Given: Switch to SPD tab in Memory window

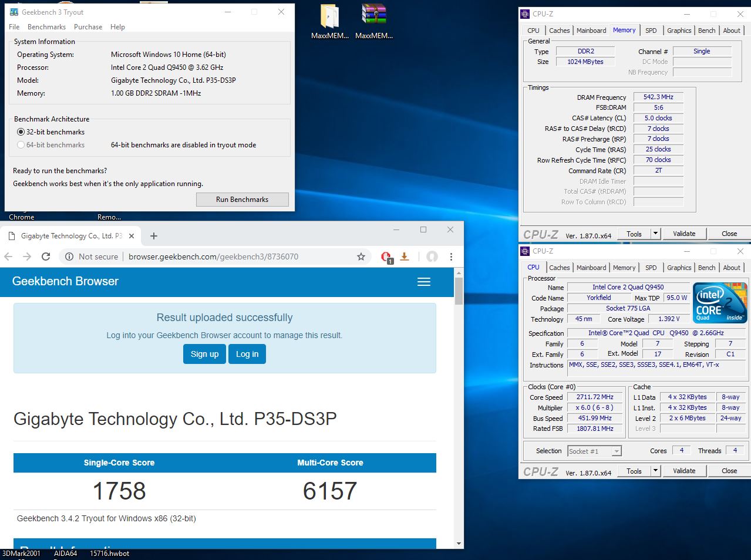Looking at the screenshot, I should (x=651, y=31).
